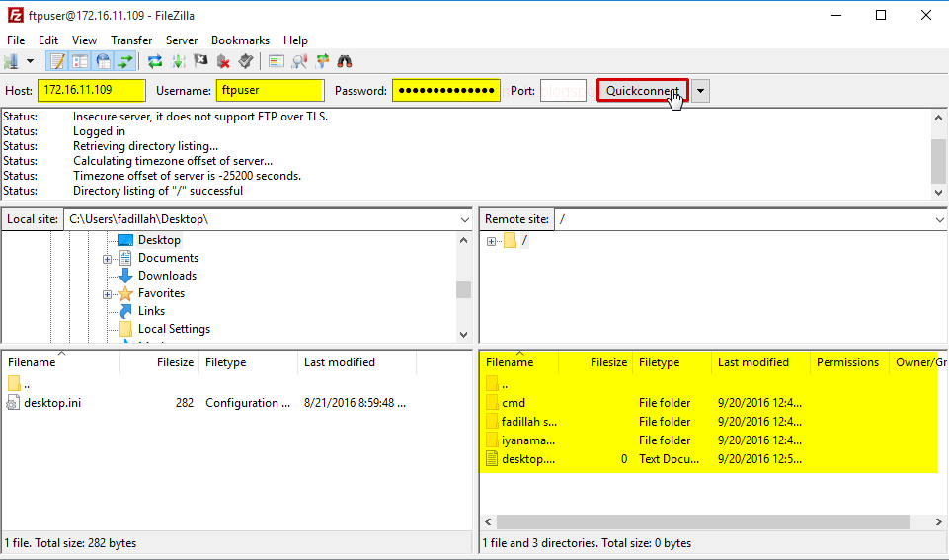Toggle directory comparison icon

pos(299,61)
